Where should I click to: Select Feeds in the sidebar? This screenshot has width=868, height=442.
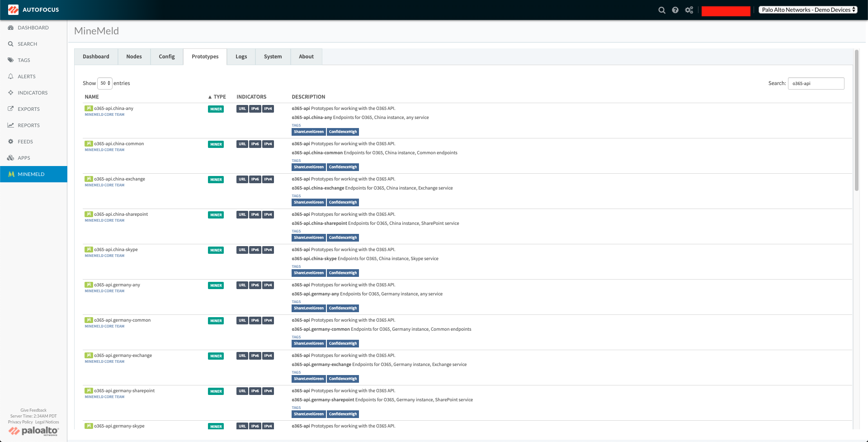(x=25, y=142)
